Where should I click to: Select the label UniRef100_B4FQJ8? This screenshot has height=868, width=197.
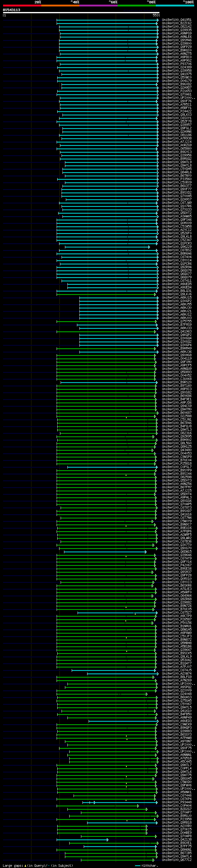click(177, 426)
